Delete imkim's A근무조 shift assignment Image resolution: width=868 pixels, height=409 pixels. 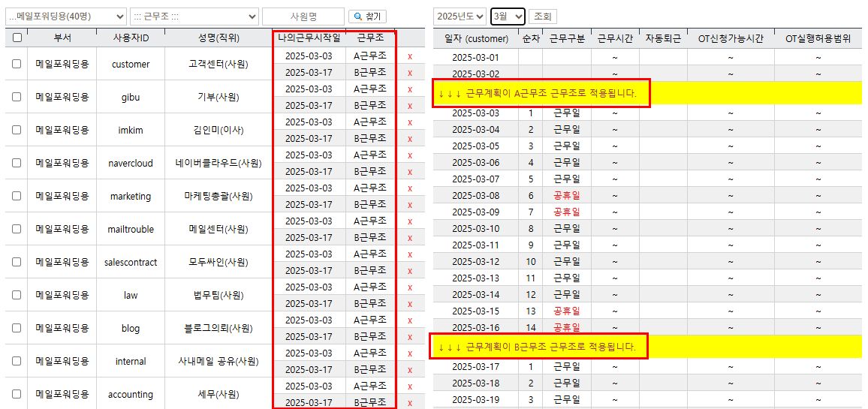point(409,122)
